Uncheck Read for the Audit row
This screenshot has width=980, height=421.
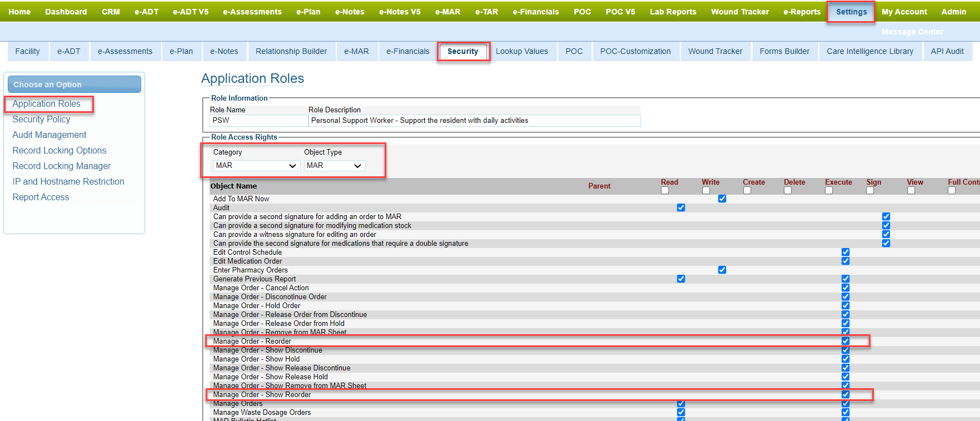click(681, 207)
